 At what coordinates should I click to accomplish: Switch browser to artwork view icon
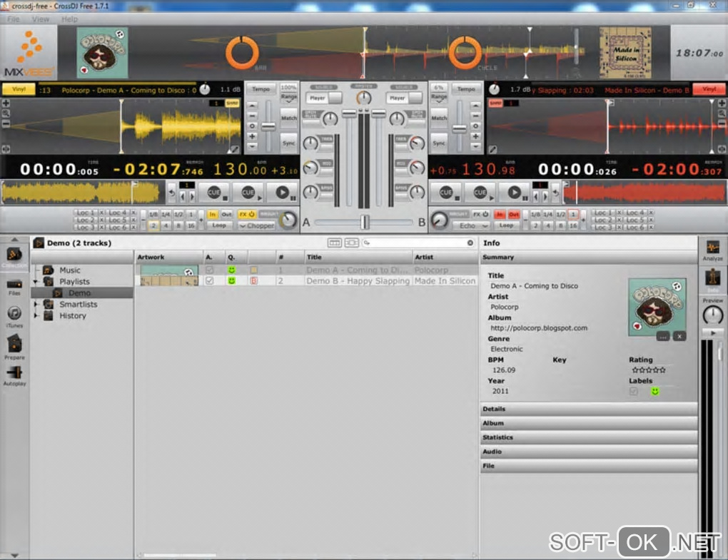(x=351, y=243)
